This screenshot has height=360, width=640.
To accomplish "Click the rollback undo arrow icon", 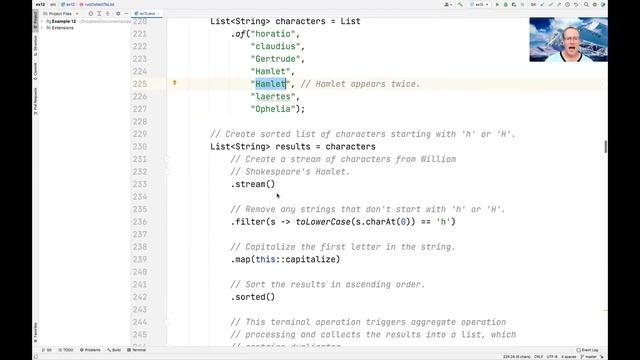I will click(576, 4).
